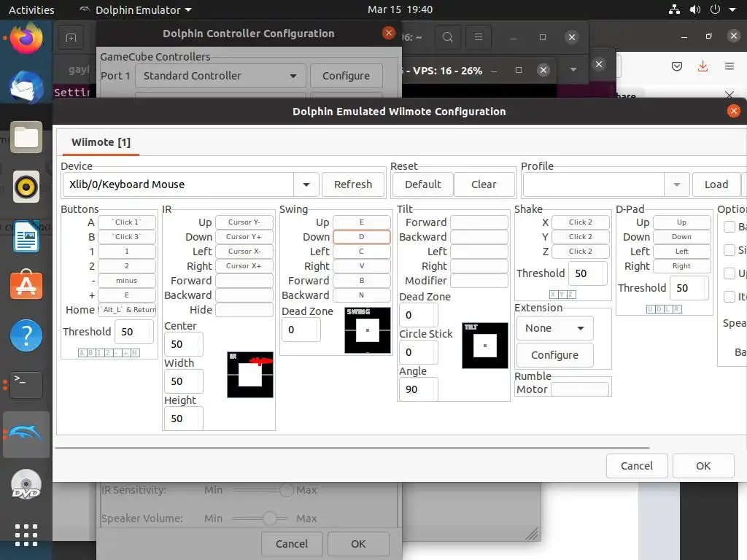This screenshot has height=560, width=747.
Task: Launch Thunderbird mail from the dock
Action: [26, 87]
